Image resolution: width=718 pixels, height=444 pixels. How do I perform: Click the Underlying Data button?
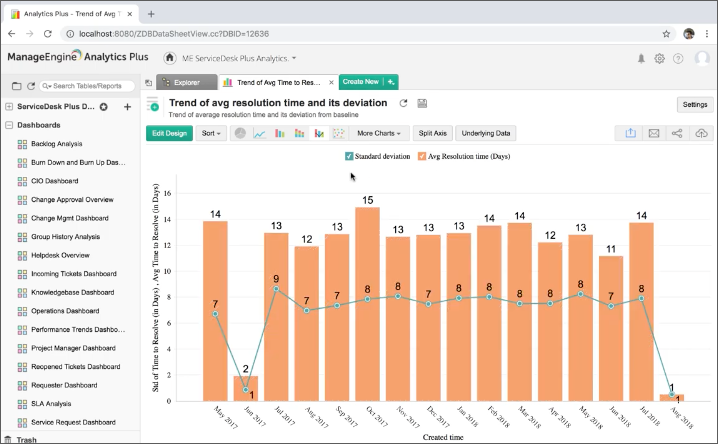point(486,133)
